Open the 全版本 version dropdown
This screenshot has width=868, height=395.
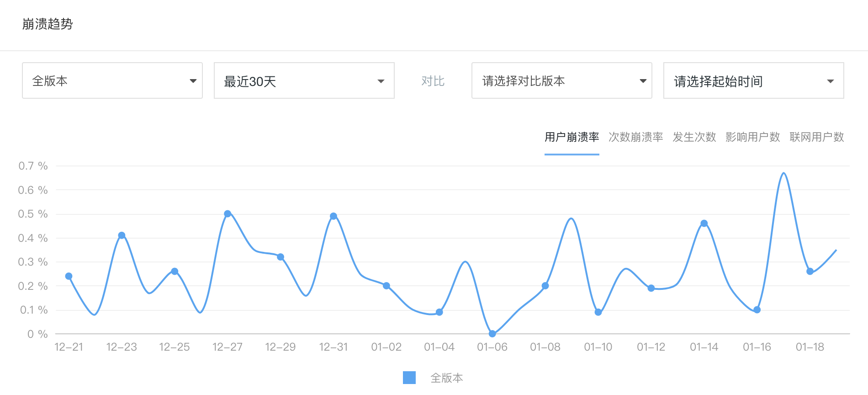112,81
